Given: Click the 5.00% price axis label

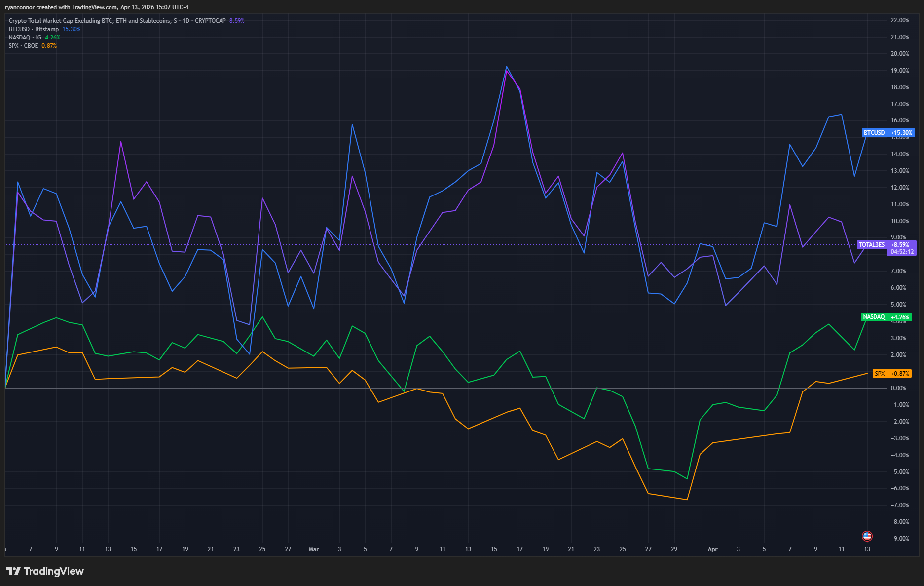Looking at the screenshot, I should [898, 305].
